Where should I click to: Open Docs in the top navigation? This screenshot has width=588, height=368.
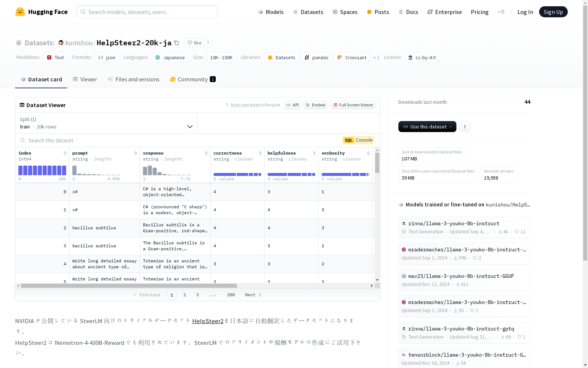pos(408,12)
